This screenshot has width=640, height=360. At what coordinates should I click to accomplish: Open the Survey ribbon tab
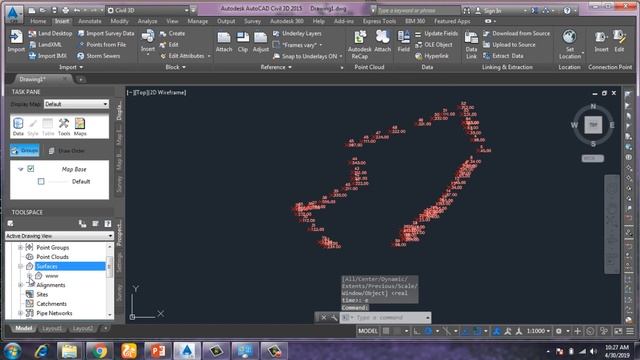click(252, 21)
